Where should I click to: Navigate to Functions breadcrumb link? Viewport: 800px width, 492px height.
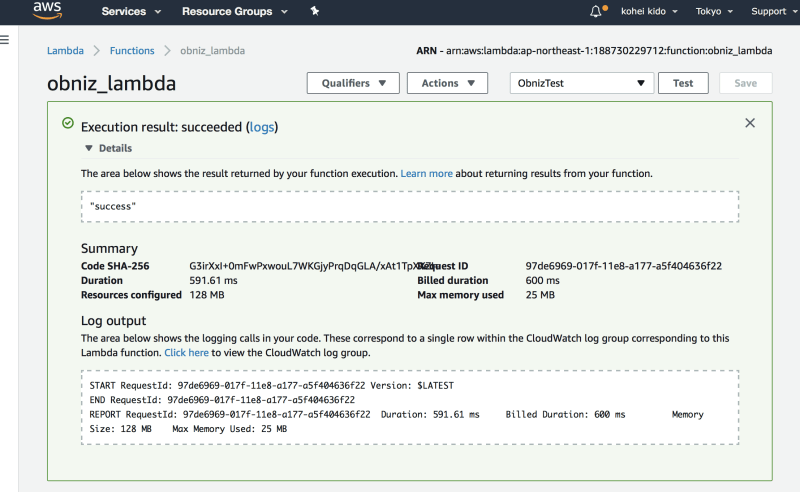(x=132, y=50)
